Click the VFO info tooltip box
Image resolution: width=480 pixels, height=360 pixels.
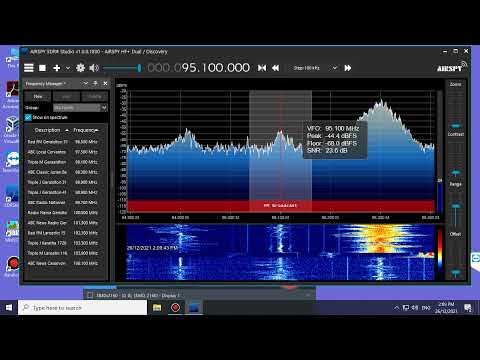[x=335, y=140]
